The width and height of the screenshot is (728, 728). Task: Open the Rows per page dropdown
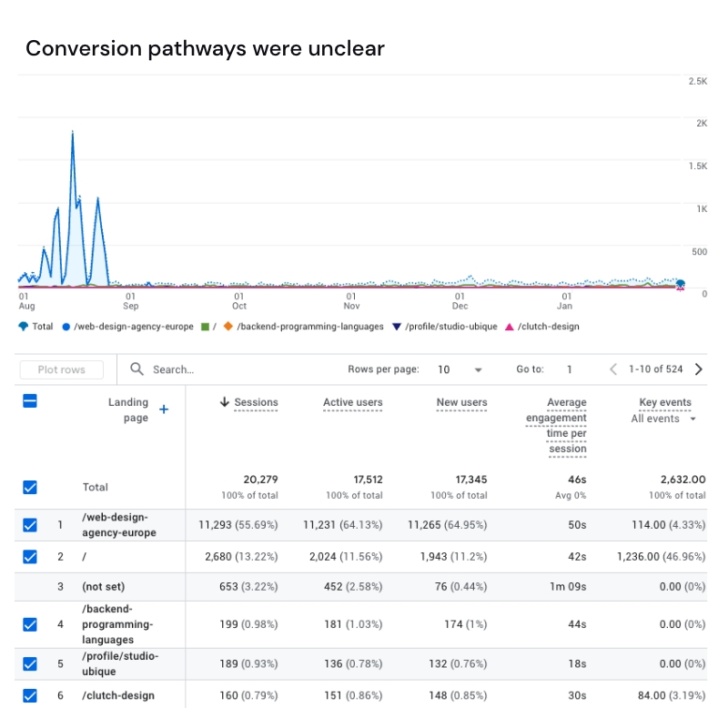coord(459,369)
